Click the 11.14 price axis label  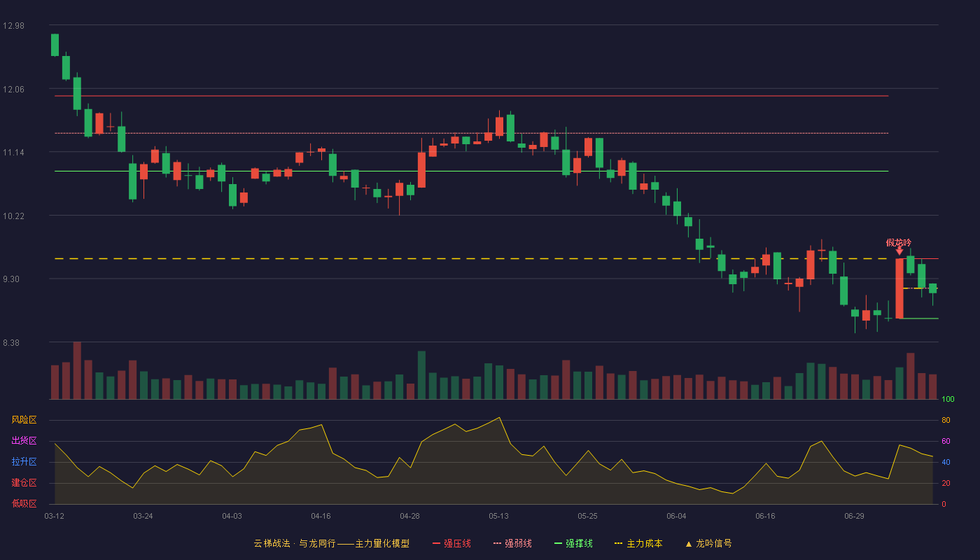(x=13, y=153)
